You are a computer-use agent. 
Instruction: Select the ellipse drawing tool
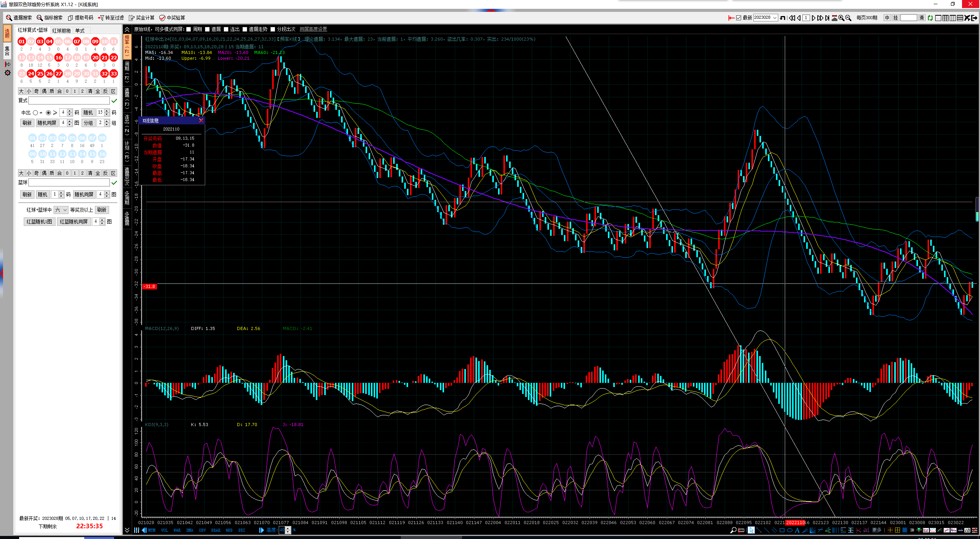(790, 530)
